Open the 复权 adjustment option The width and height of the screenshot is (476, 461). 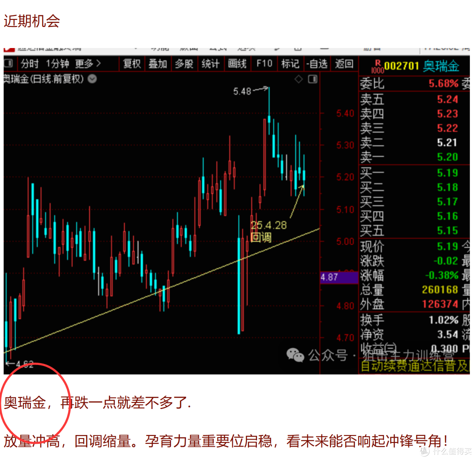tap(132, 64)
